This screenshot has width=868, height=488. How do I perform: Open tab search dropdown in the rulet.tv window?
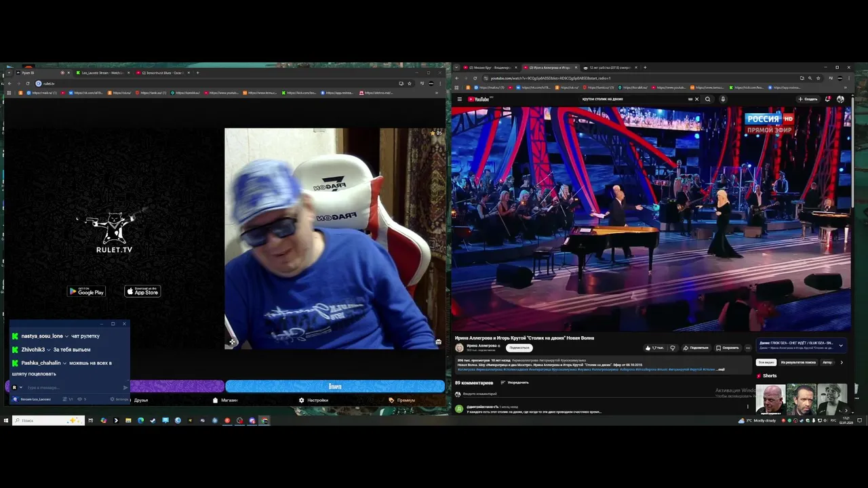pos(8,73)
